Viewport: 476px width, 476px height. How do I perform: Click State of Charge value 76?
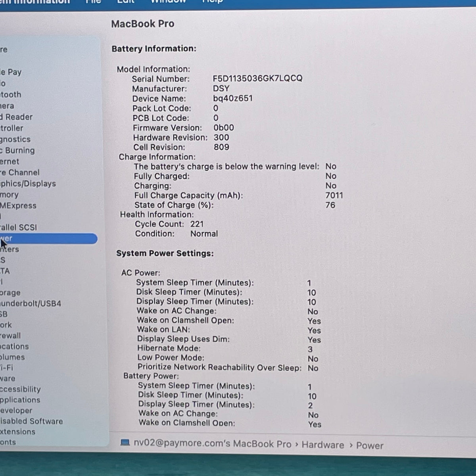(330, 205)
